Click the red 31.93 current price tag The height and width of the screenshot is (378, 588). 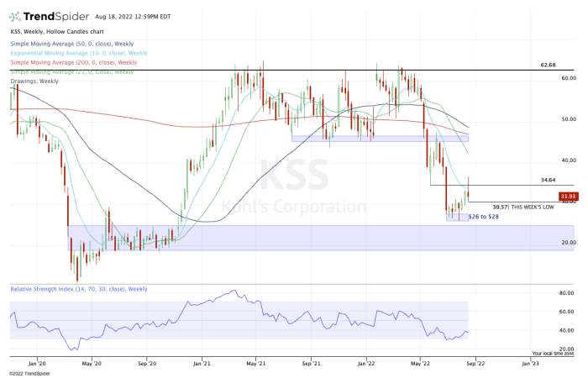click(569, 196)
